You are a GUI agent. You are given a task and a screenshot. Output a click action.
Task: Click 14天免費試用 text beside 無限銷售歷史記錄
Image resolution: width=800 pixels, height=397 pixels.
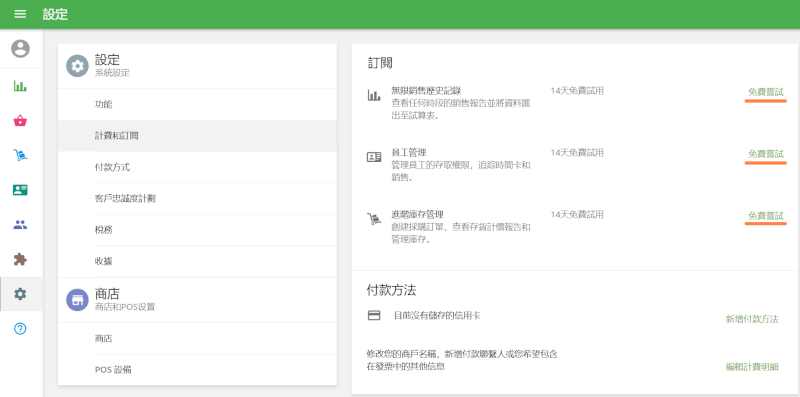[577, 91]
